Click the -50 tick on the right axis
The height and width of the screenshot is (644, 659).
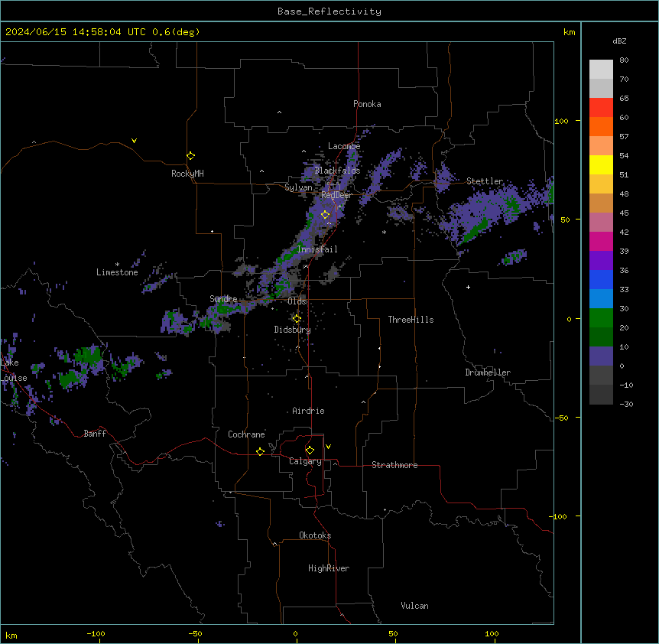(x=561, y=418)
